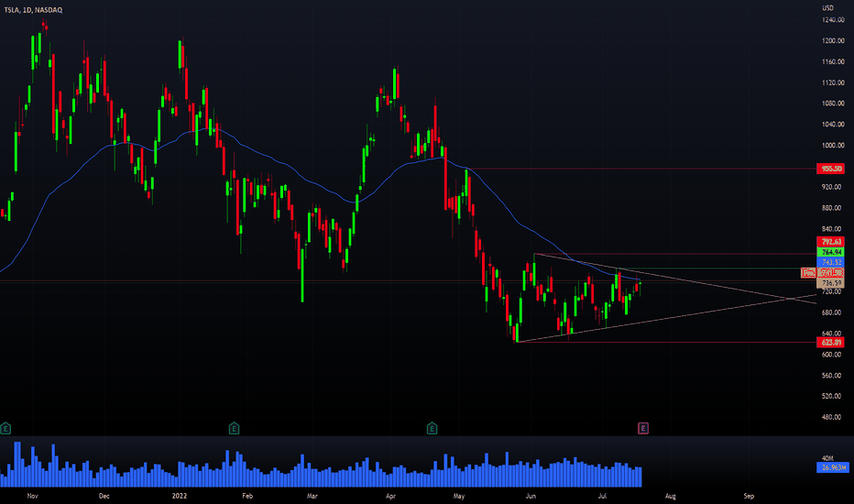Screen dimensions: 854x504
Task: Click the blue 743.52 moving average label
Action: click(x=830, y=262)
